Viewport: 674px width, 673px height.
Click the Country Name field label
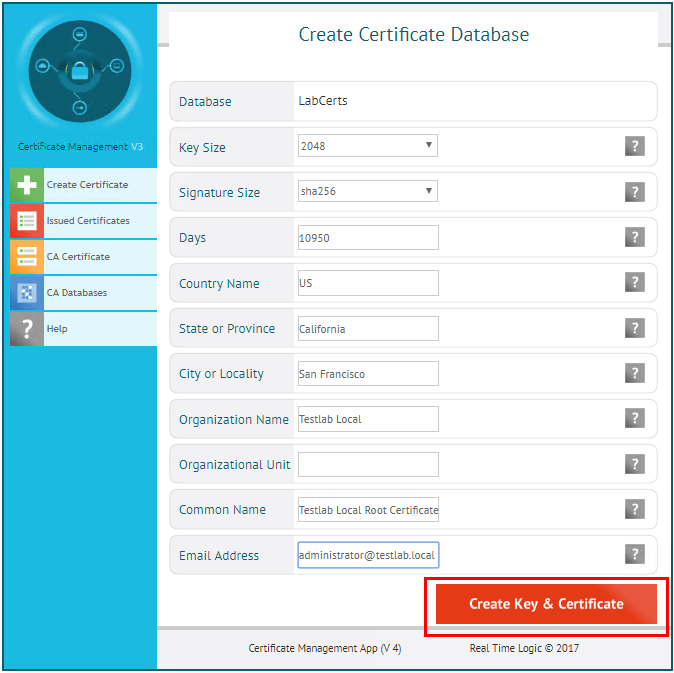pyautogui.click(x=219, y=284)
